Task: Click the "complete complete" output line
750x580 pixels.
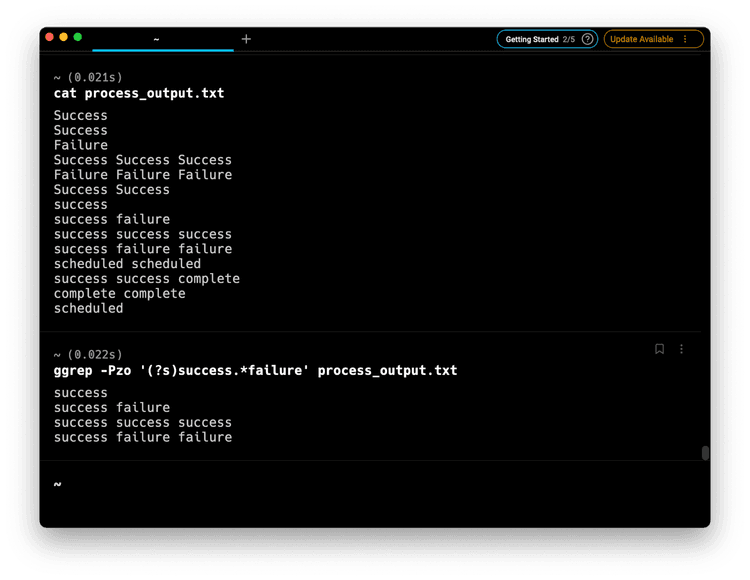Action: coord(119,294)
